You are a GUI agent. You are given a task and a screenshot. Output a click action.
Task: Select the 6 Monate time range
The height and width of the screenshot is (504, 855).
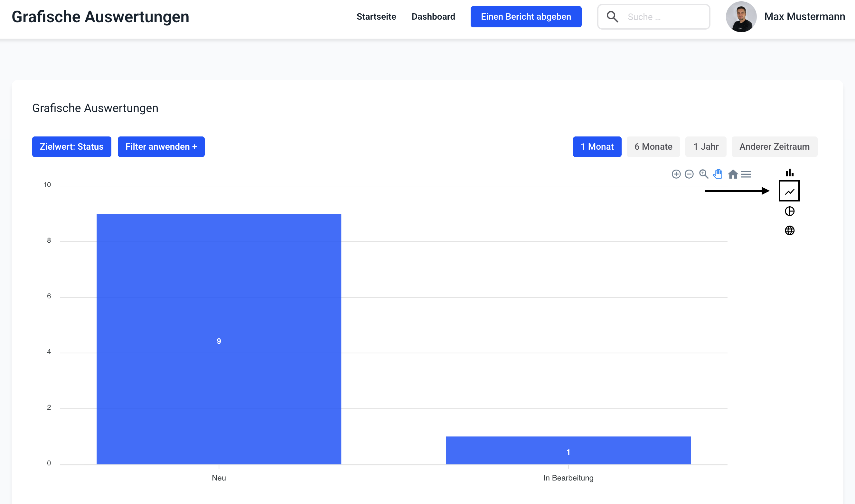coord(653,147)
